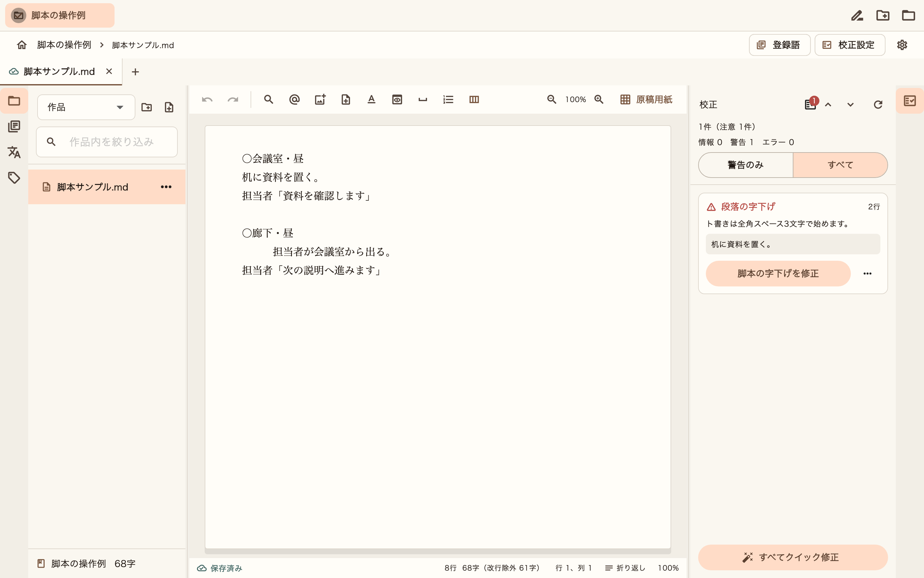The height and width of the screenshot is (578, 924).
Task: Click the redo arrow in editor toolbar
Action: tap(233, 100)
